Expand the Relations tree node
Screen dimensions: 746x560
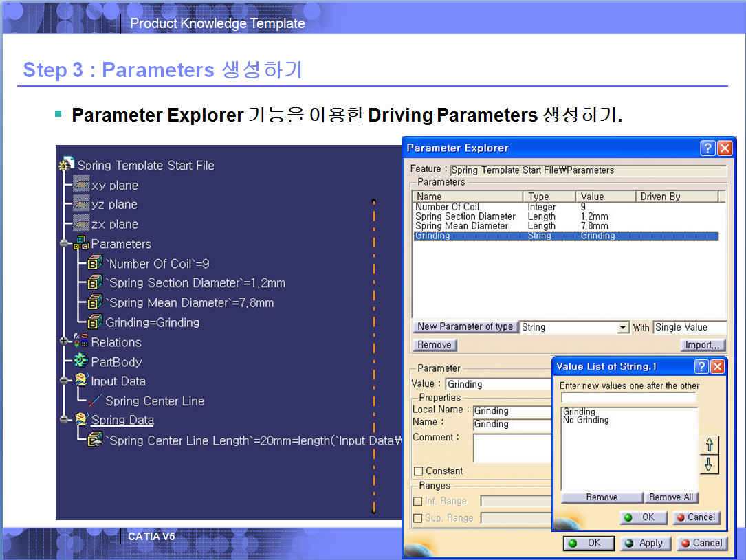(64, 341)
